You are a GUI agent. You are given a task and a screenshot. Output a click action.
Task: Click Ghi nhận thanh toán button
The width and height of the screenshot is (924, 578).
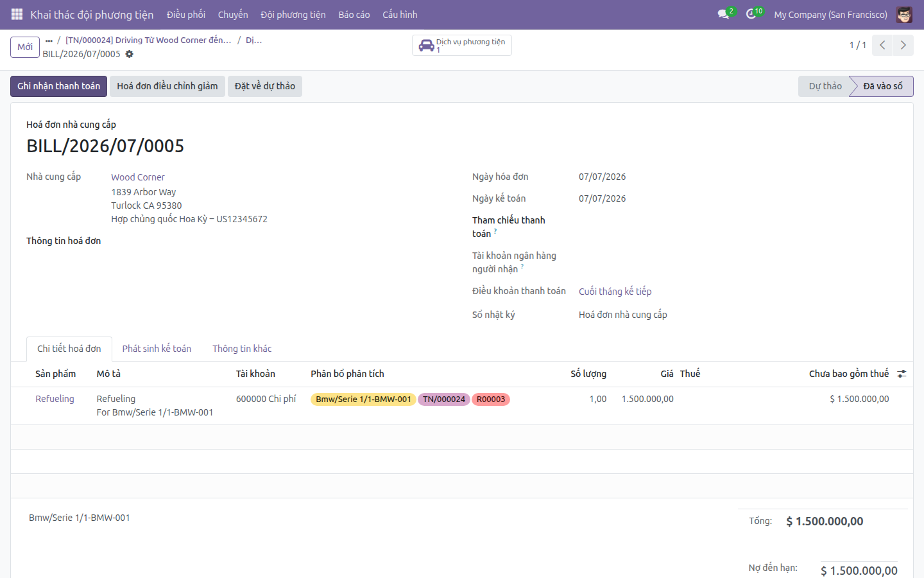pyautogui.click(x=58, y=86)
